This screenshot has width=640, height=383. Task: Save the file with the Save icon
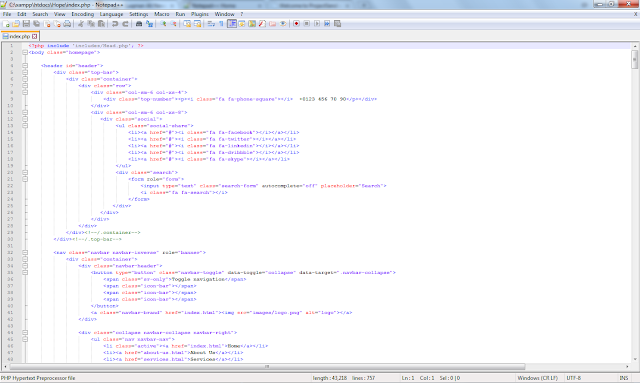click(x=26, y=24)
